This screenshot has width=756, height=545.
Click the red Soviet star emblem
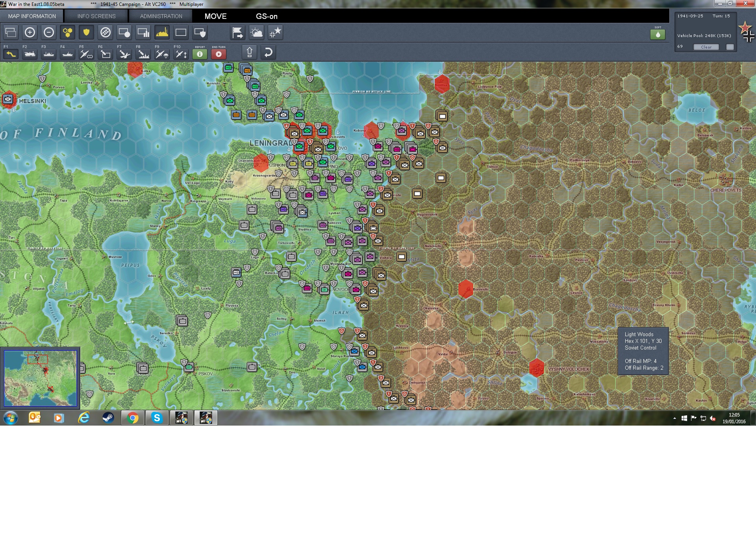tap(745, 28)
